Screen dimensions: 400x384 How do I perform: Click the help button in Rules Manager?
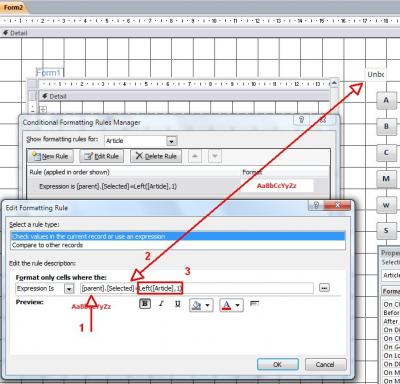click(x=301, y=120)
